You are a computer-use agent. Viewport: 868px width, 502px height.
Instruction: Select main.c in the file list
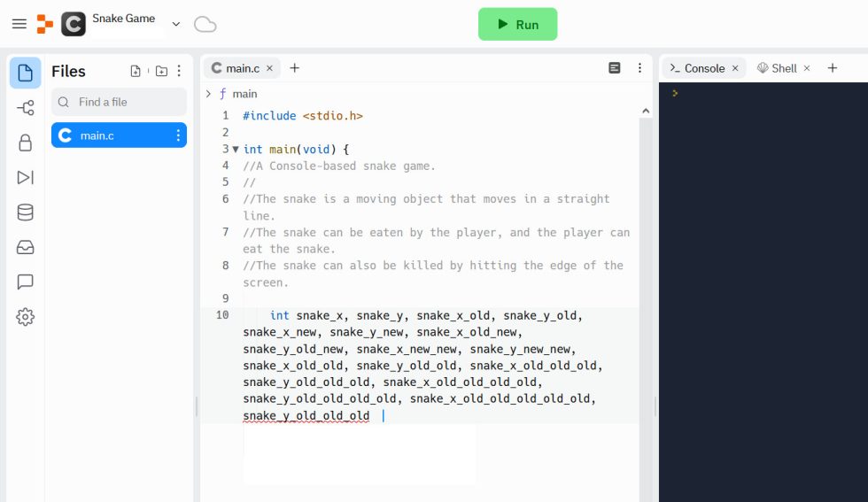pos(119,135)
